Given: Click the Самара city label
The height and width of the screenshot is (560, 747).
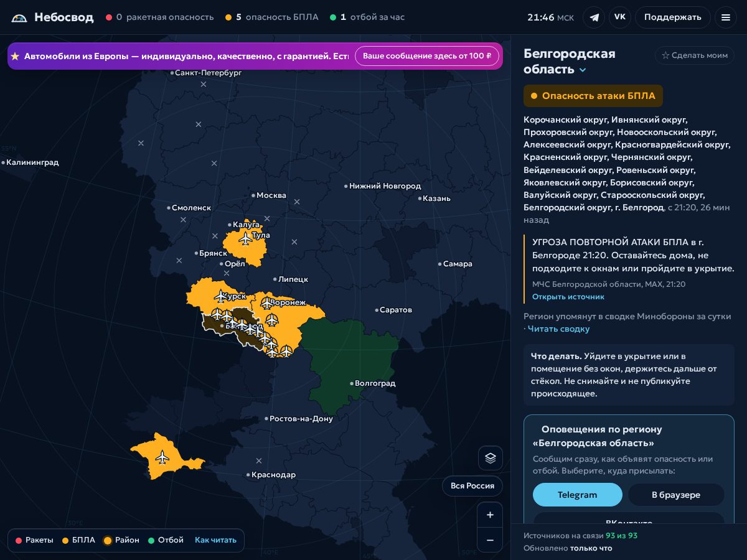Looking at the screenshot, I should coord(458,264).
